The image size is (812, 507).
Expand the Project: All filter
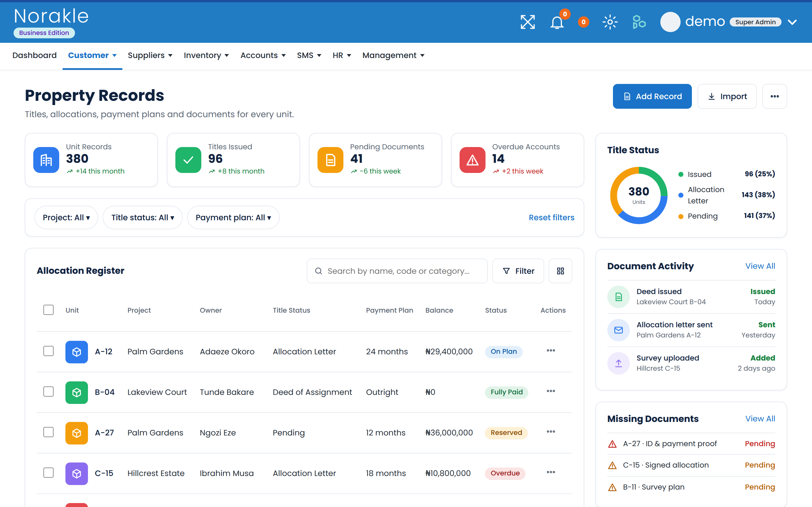tap(66, 217)
